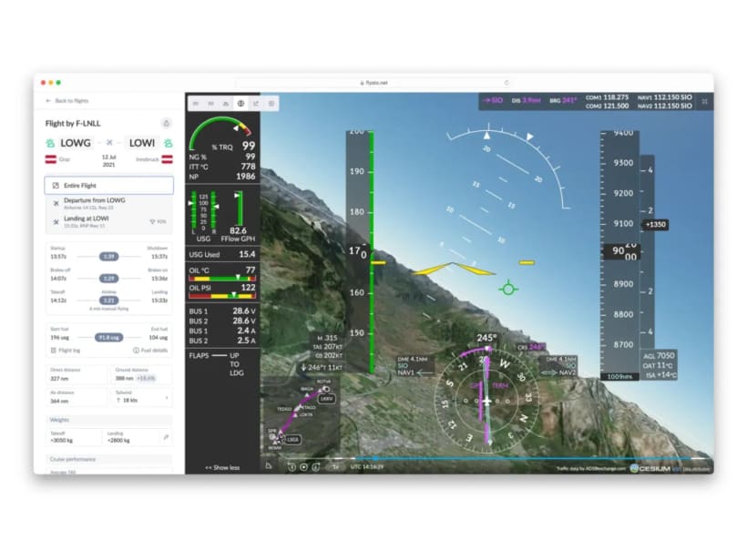Image resolution: width=747 pixels, height=560 pixels.
Task: Click the +1350 vertical speed tag
Action: coord(656,225)
